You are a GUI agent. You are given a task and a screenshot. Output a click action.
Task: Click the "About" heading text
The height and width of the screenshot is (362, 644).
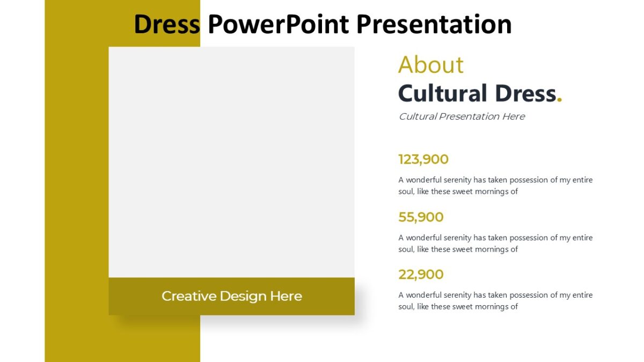click(x=430, y=65)
